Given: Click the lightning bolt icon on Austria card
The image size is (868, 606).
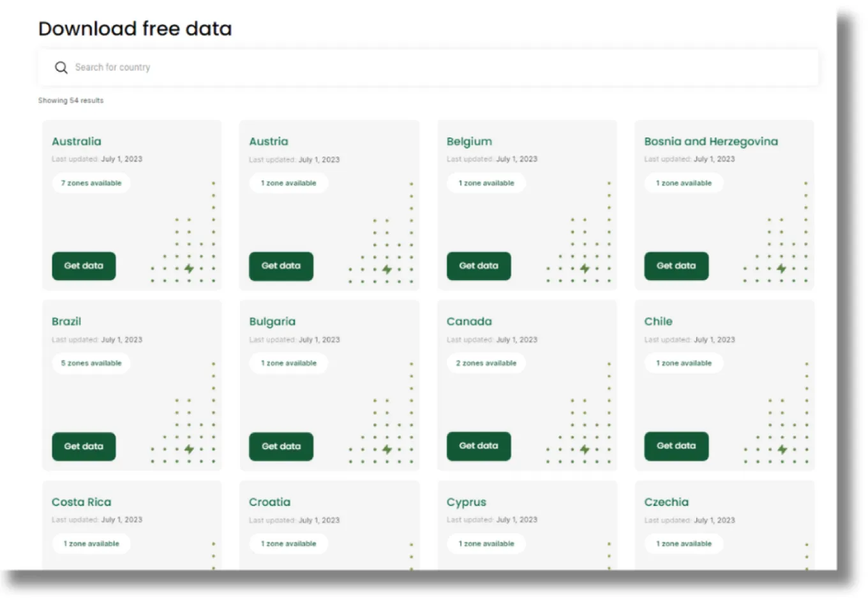Looking at the screenshot, I should tap(387, 269).
